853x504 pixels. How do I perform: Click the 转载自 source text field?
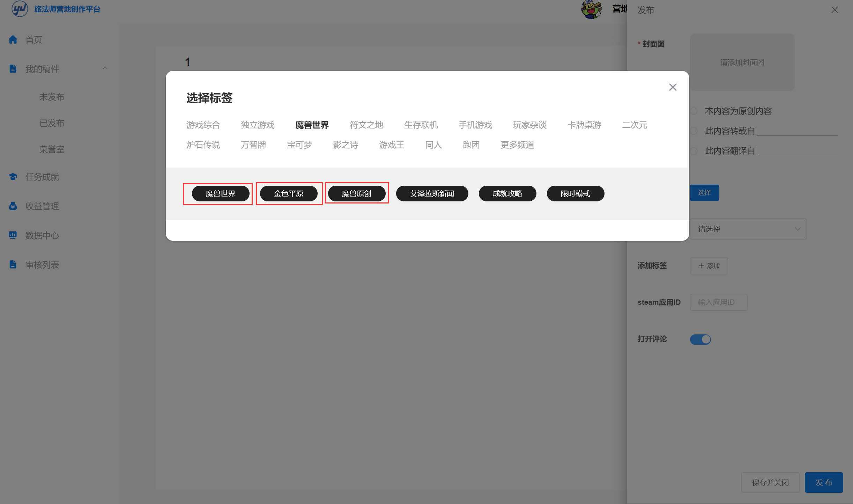point(797,131)
